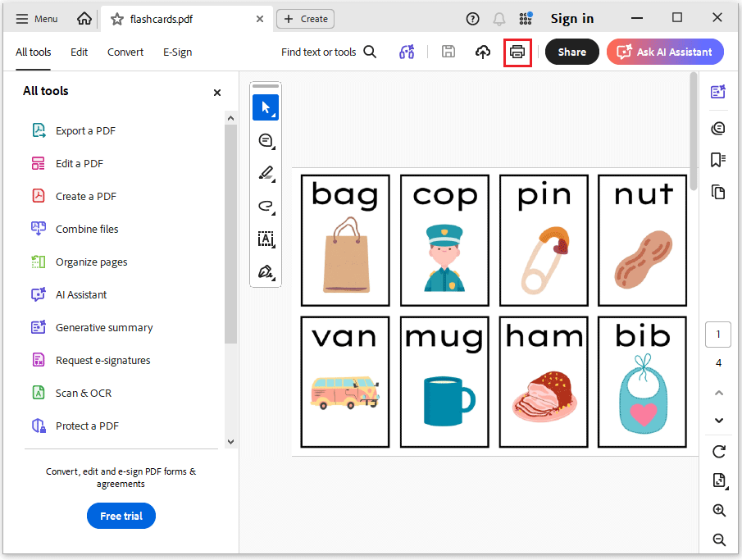Upload file to cloud storage
This screenshot has height=560, width=742.
pos(483,52)
